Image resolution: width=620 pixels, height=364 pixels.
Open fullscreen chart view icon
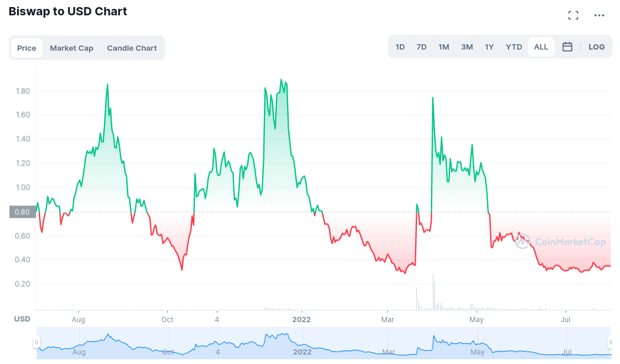573,15
